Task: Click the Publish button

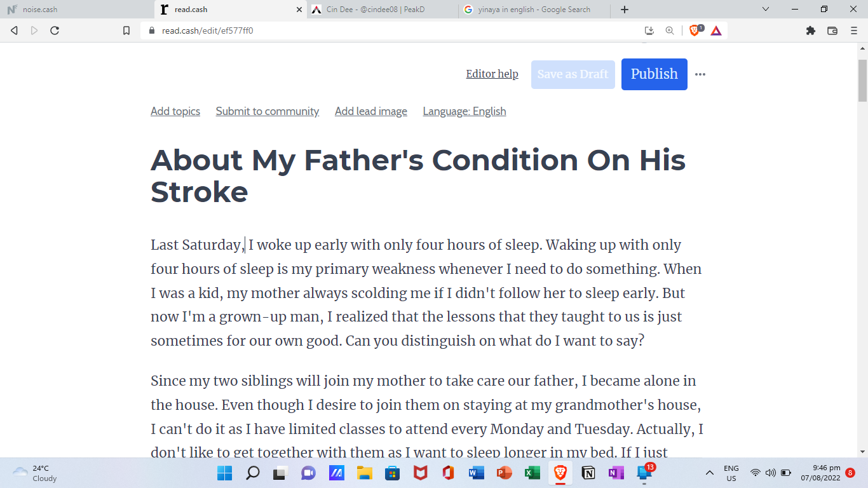Action: 654,74
